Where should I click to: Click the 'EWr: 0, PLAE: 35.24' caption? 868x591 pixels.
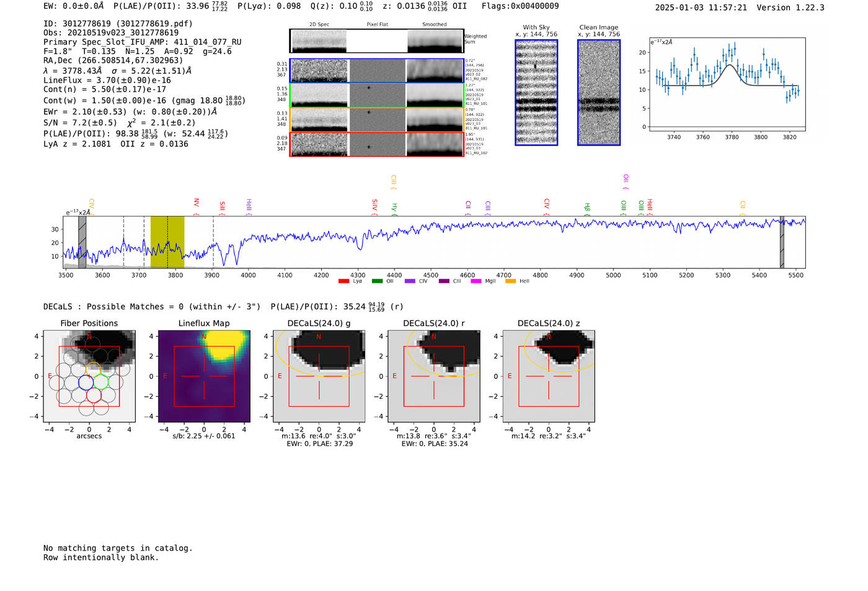pyautogui.click(x=435, y=444)
